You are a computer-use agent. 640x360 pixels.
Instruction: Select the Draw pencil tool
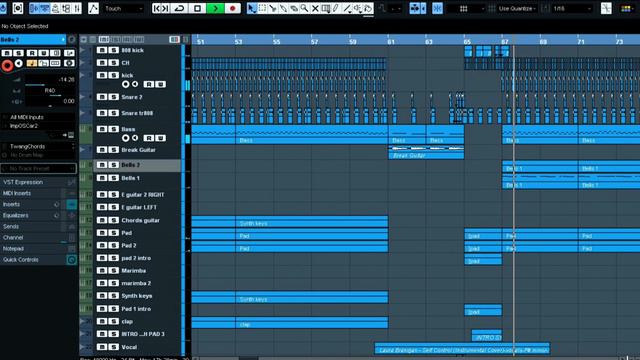point(336,8)
